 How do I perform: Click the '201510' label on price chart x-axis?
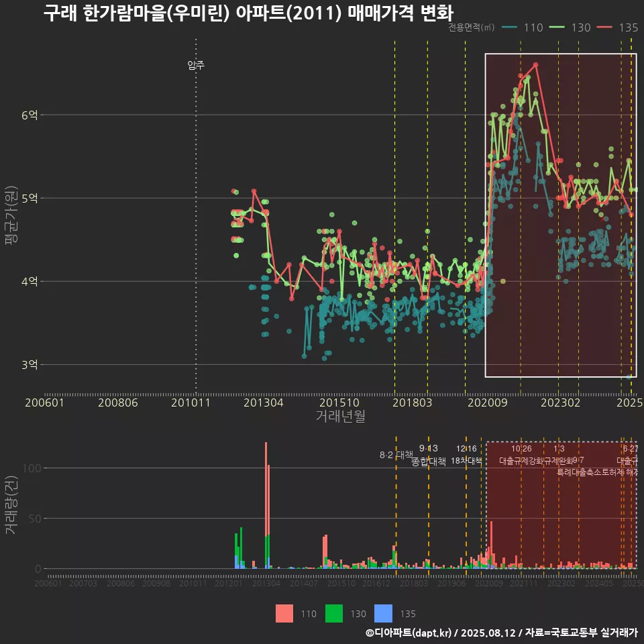coord(339,402)
